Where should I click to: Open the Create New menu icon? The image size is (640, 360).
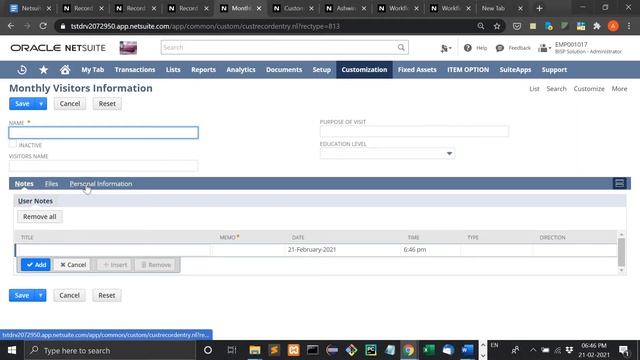[445, 48]
